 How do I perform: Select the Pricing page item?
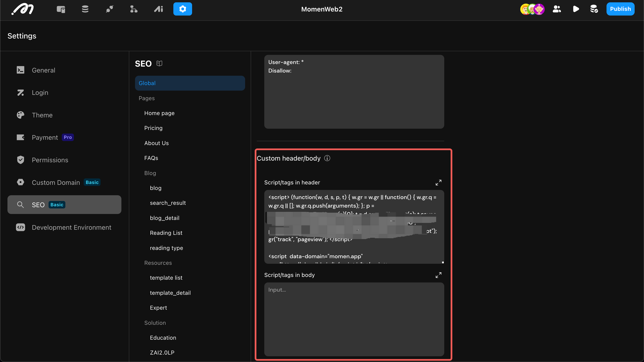coord(153,128)
